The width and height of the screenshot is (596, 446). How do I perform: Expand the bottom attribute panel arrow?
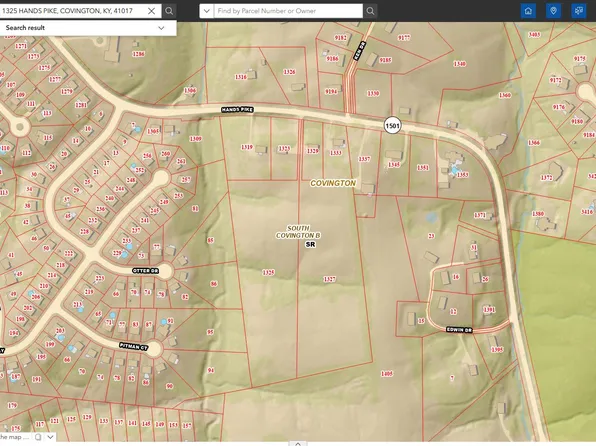[298, 444]
